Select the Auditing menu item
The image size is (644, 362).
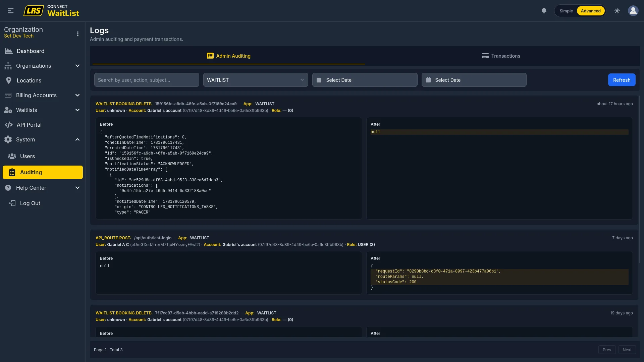pyautogui.click(x=43, y=172)
